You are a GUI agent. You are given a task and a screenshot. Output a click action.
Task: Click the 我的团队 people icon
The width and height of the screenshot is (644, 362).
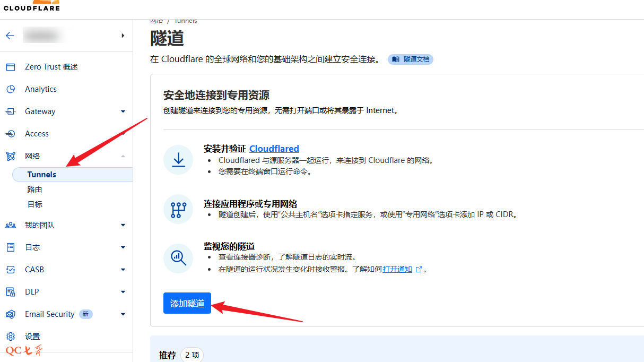click(11, 225)
